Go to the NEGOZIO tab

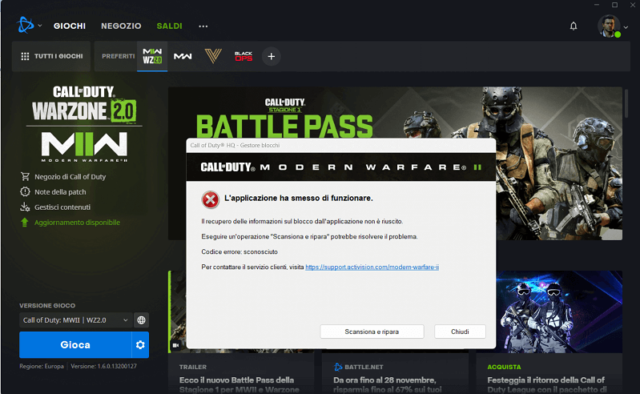pos(121,26)
